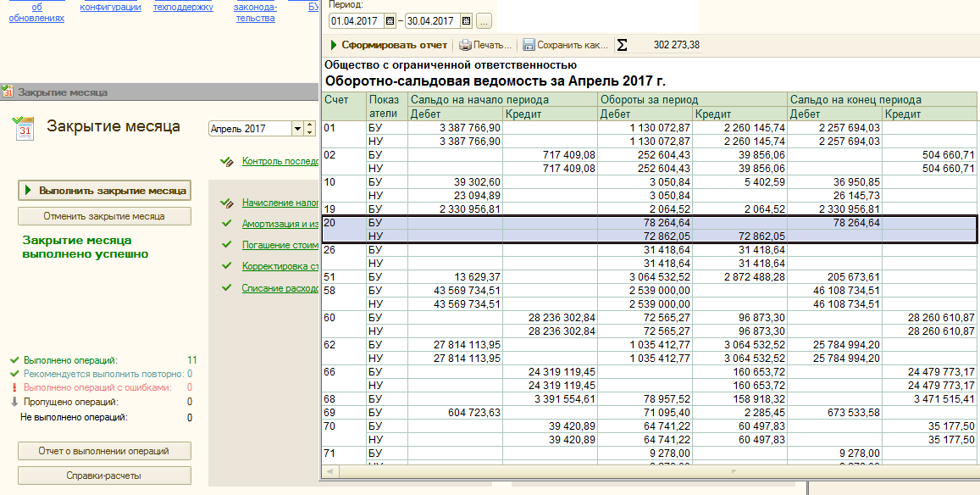Open the Амортизация operation link
The height and width of the screenshot is (495, 980).
point(280,224)
